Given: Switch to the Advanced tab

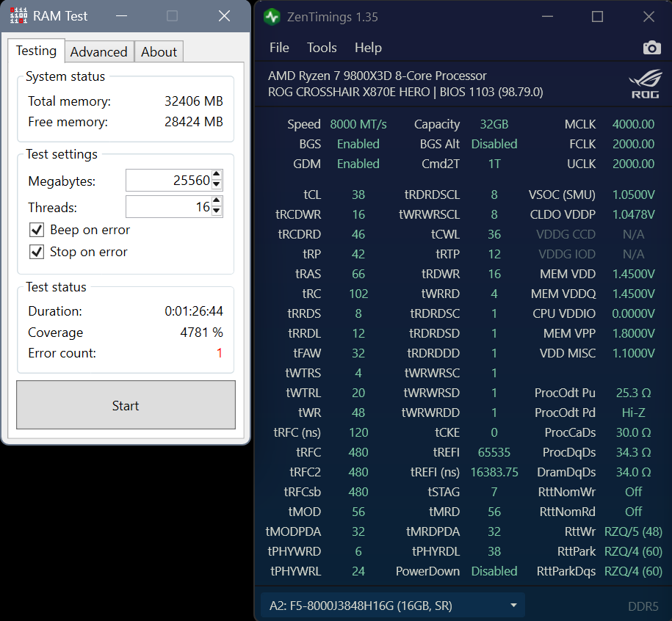Looking at the screenshot, I should 99,52.
